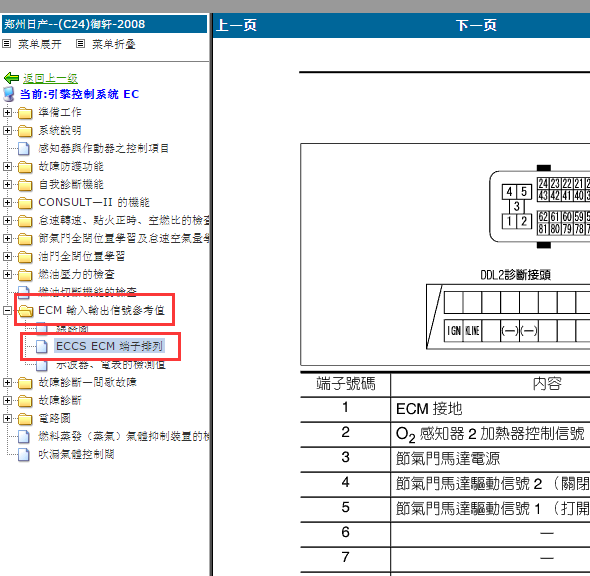Expand the 自我診斷機能 folder node
Viewport: 590px width, 576px height.
pyautogui.click(x=7, y=184)
